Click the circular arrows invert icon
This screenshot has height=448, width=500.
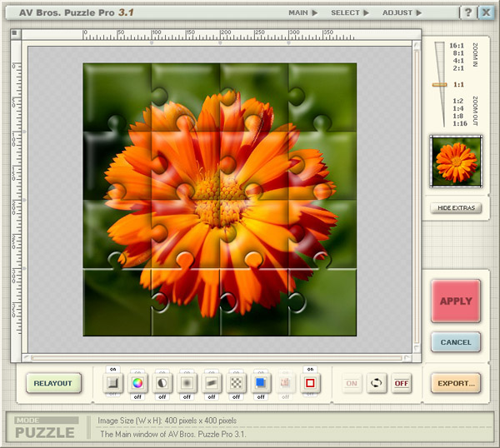coord(377,383)
